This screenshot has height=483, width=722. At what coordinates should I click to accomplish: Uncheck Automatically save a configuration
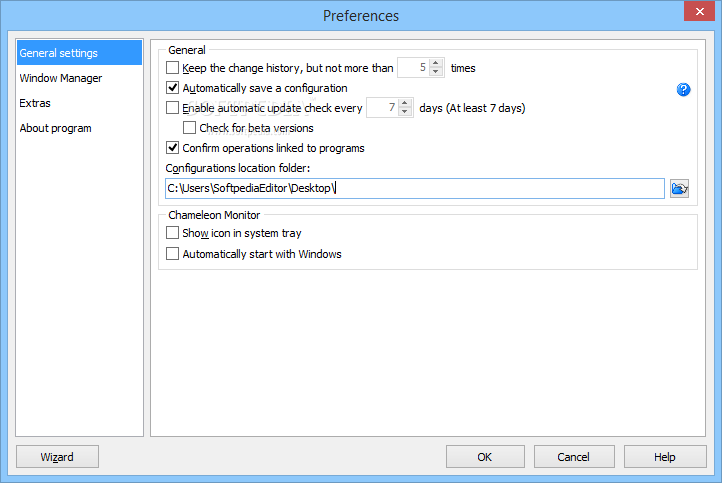tap(172, 87)
